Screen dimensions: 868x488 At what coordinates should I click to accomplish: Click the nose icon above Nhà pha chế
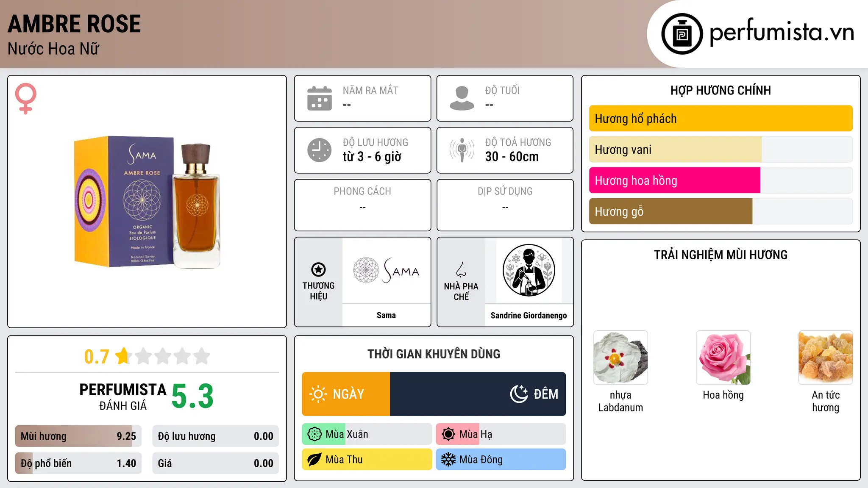461,269
